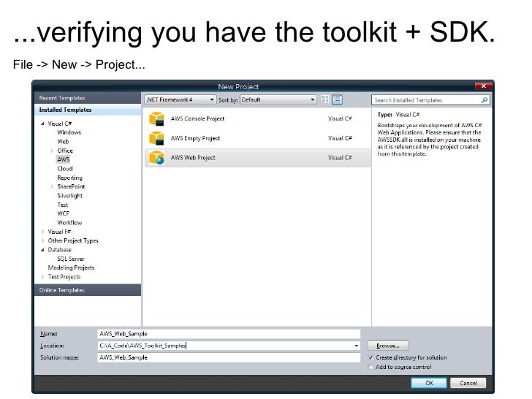Screen dimensions: 532x399
Task: Close the New Project dialog
Action: point(484,86)
